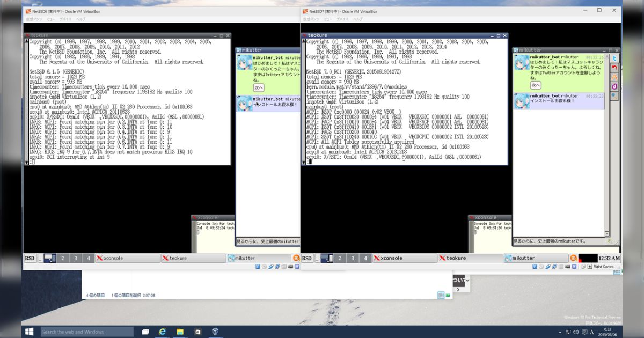Click mikutter_bot avatar in NetBSD7 first post
Screen dimensions: 644x338
522,62
